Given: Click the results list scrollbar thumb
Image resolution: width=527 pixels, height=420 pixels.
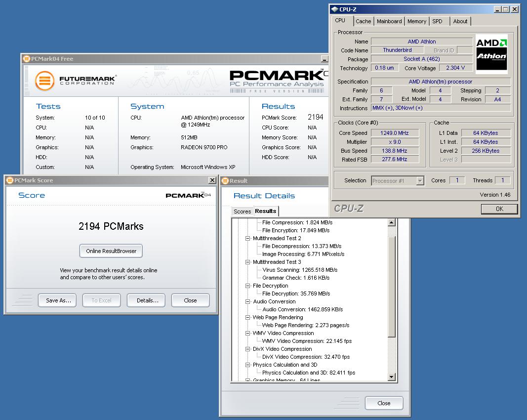Looking at the screenshot, I should tap(391, 287).
